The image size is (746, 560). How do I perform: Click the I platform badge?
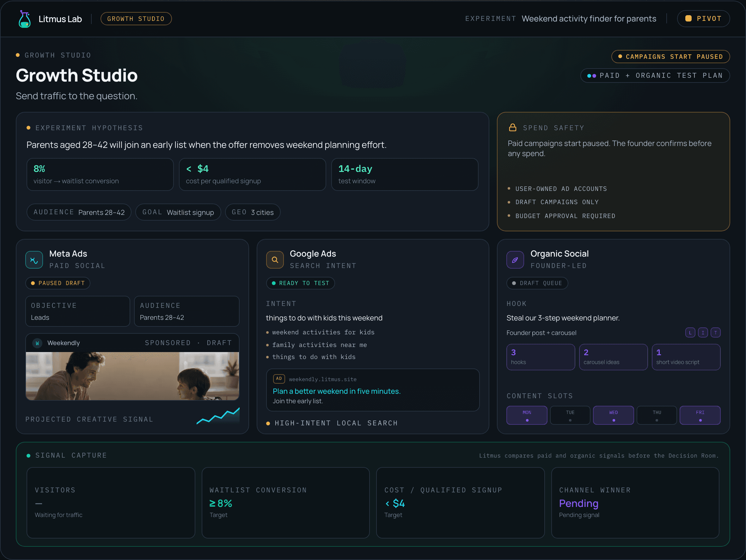click(x=703, y=333)
